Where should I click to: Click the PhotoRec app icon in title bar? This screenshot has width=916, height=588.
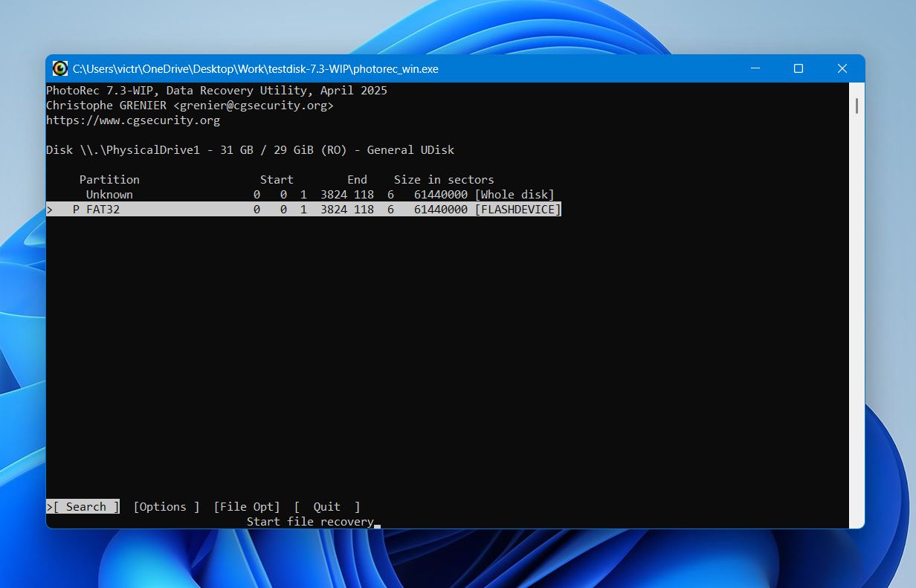60,68
